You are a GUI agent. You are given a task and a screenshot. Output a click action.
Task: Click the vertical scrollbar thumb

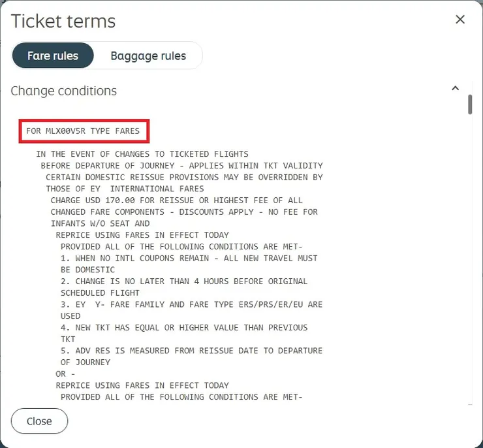pos(470,104)
